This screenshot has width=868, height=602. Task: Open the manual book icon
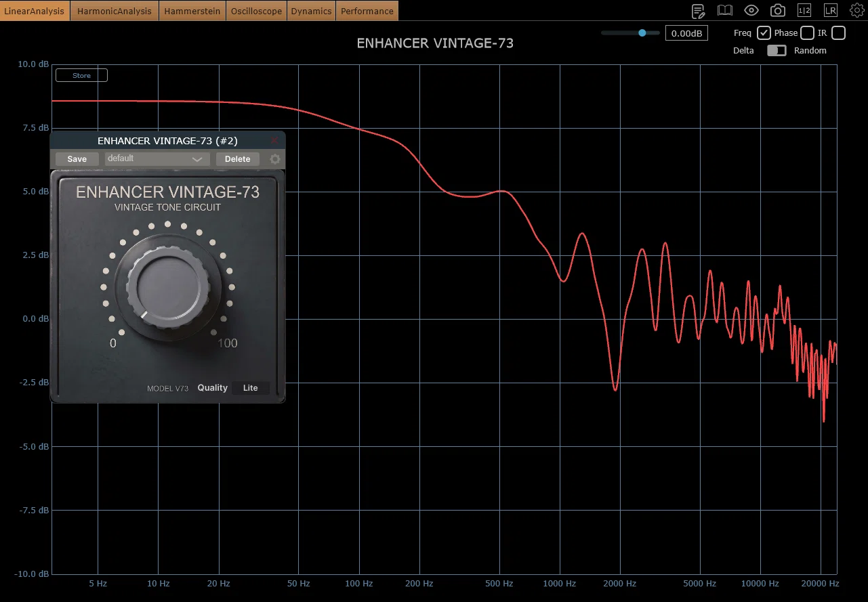click(725, 11)
